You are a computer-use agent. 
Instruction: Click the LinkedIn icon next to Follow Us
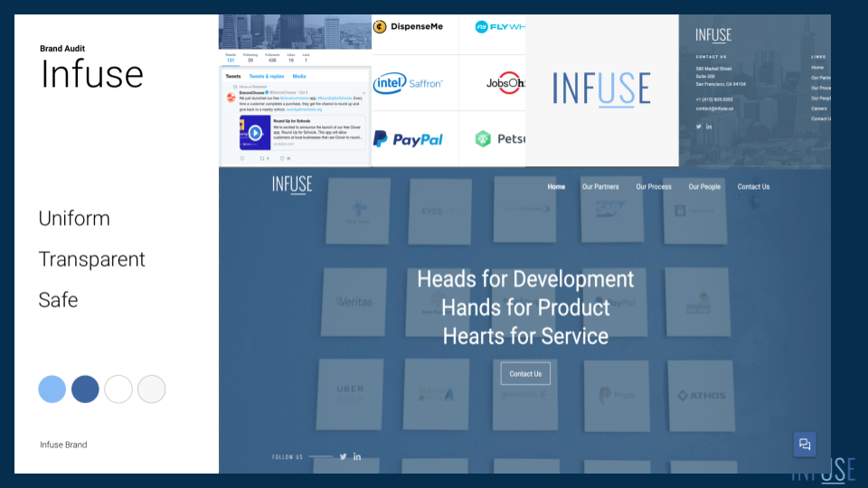click(357, 456)
